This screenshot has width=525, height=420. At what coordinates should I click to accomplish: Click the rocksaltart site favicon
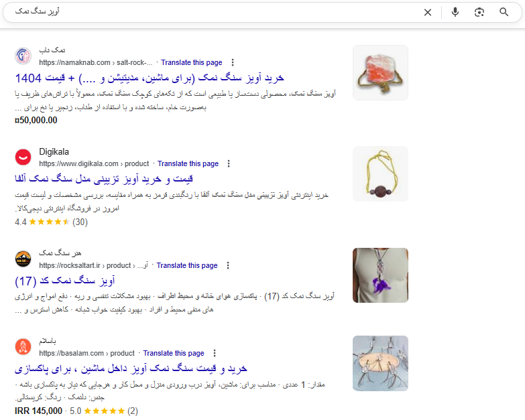[23, 259]
